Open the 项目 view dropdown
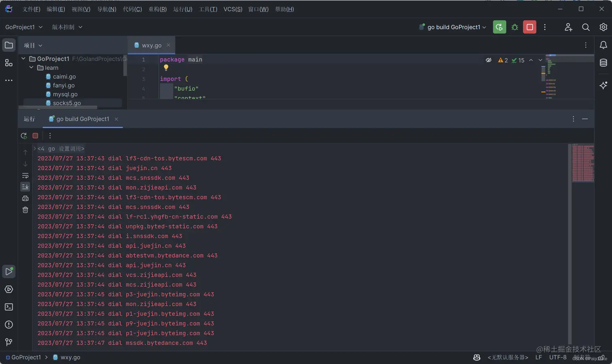 point(33,45)
